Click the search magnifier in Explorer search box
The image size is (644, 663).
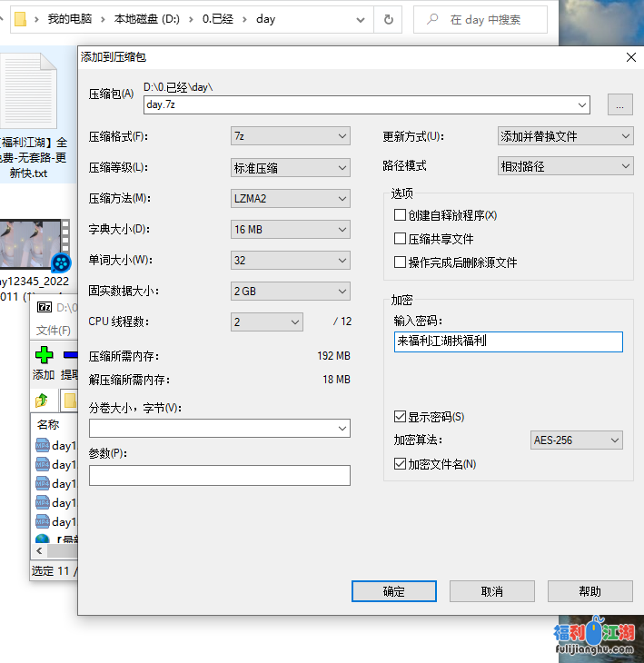[x=432, y=19]
